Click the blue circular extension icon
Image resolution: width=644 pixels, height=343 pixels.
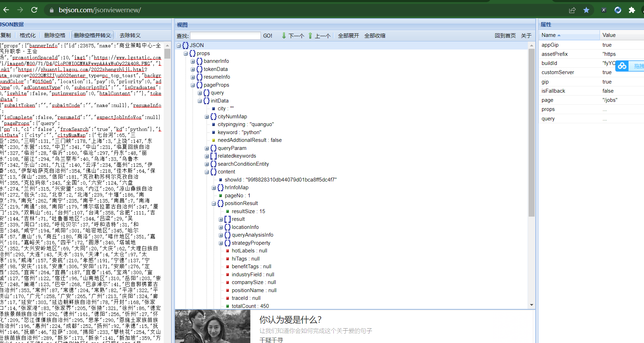pos(618,10)
